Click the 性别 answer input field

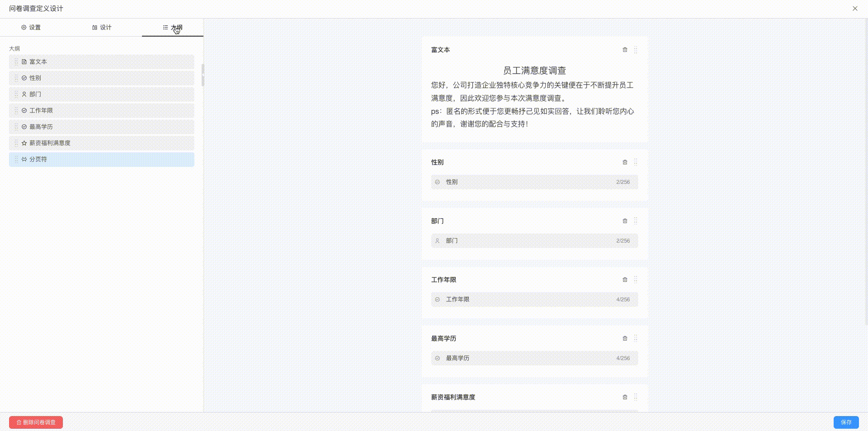[533, 182]
